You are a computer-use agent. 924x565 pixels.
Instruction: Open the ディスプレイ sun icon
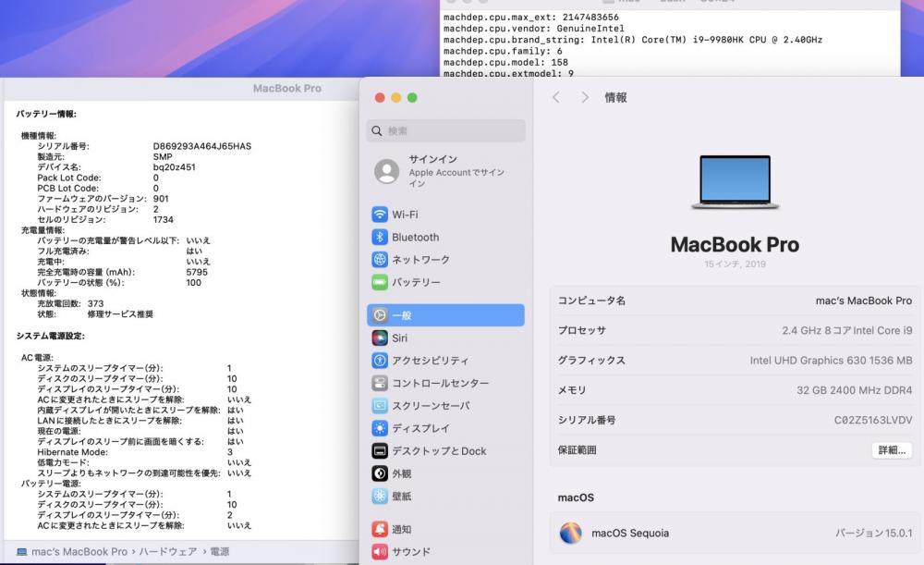tap(380, 428)
